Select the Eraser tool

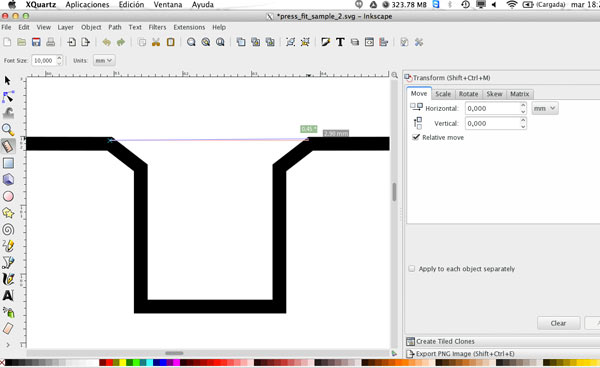pyautogui.click(x=8, y=328)
